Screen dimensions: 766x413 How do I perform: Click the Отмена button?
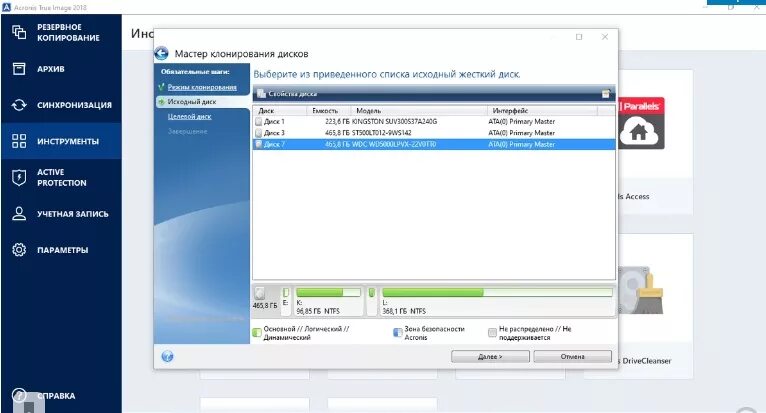tap(573, 356)
